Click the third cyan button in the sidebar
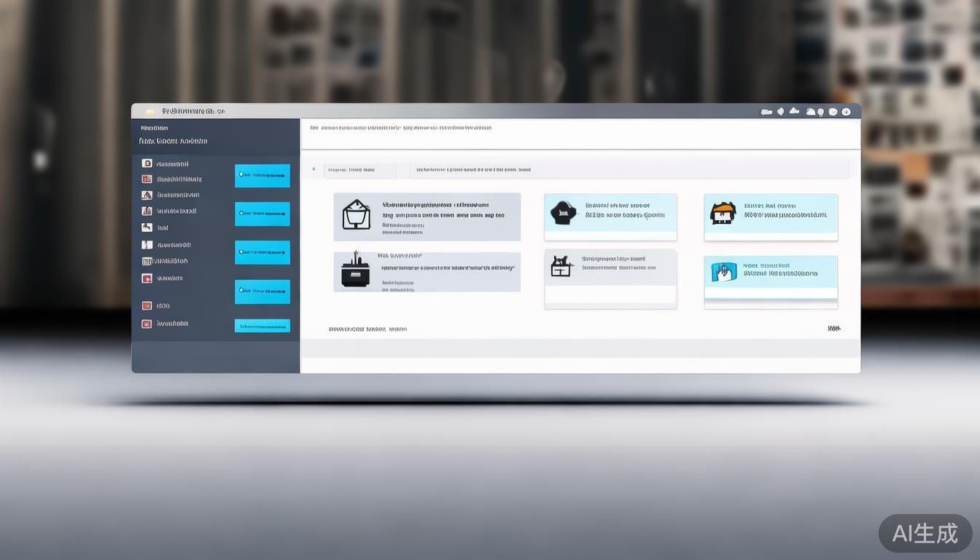This screenshot has width=980, height=560. coord(262,252)
